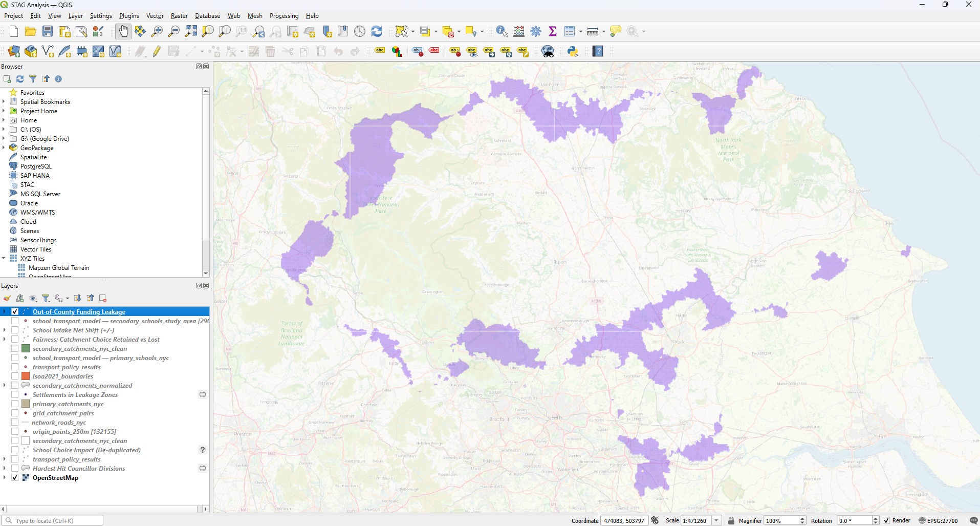Click the Help question mark icon
Image resolution: width=980 pixels, height=526 pixels.
pyautogui.click(x=598, y=51)
